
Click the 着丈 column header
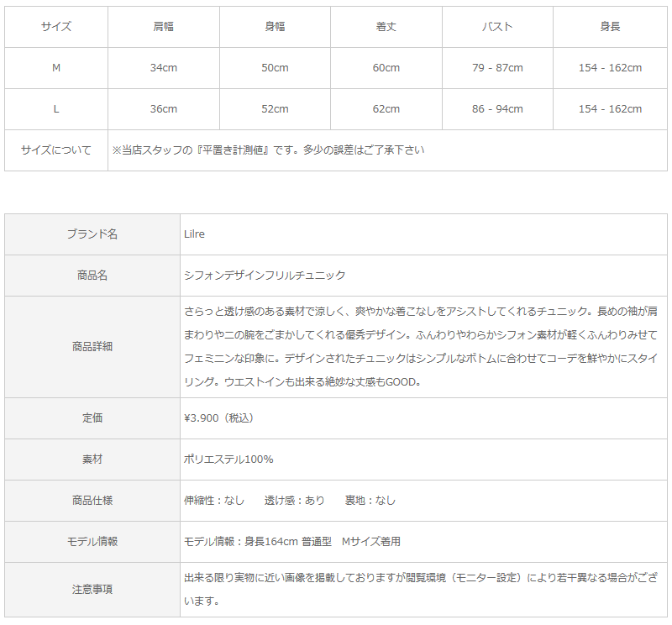tap(386, 27)
